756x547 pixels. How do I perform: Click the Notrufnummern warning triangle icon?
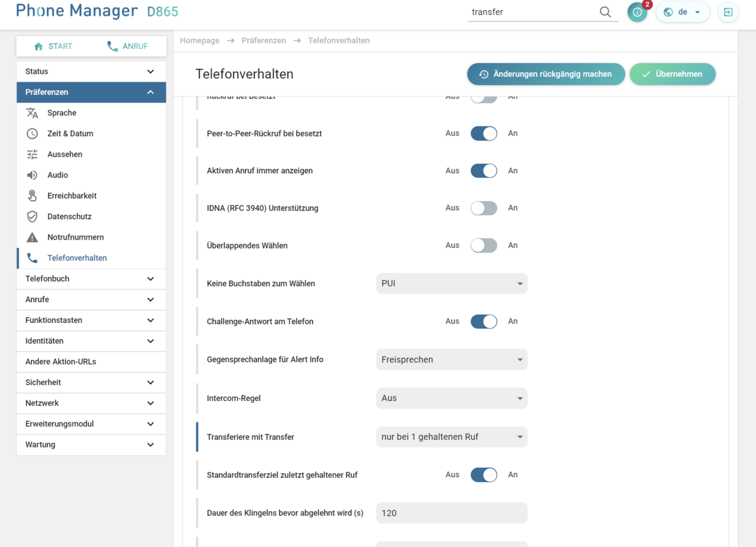32,237
